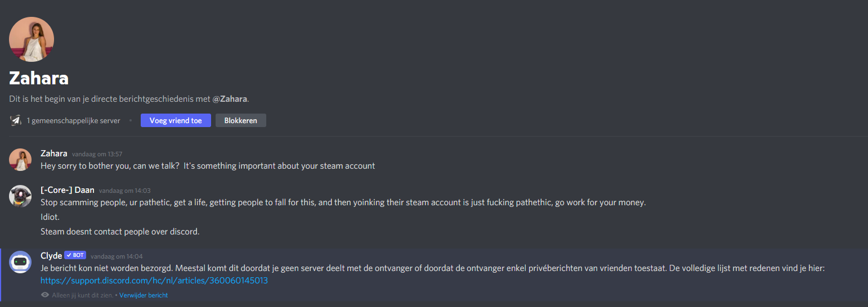
Task: Click the Zahara heading title
Action: [x=39, y=78]
